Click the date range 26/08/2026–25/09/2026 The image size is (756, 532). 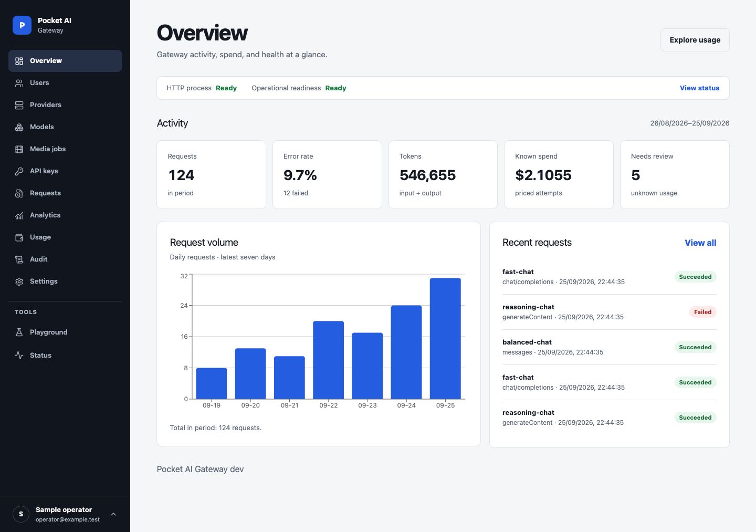[689, 123]
